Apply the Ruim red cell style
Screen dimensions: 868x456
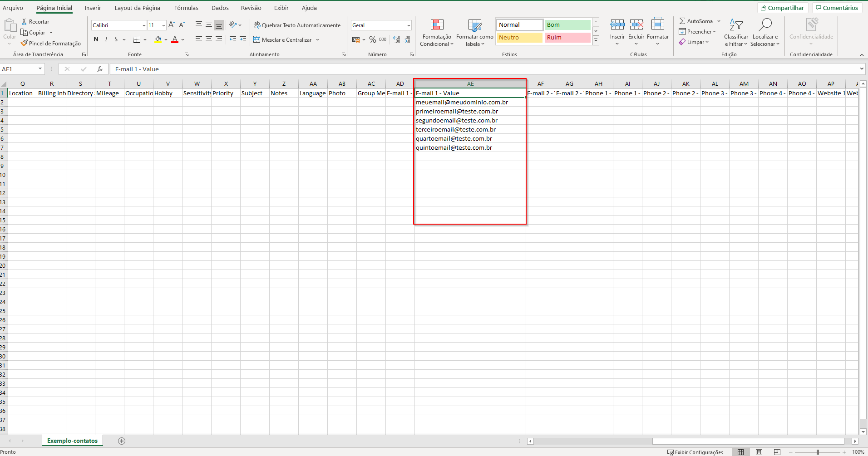point(568,38)
